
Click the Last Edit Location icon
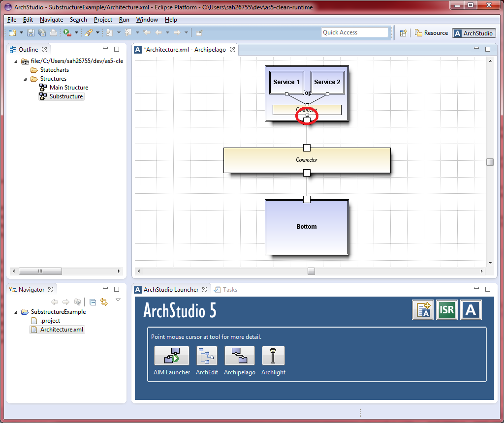[147, 32]
